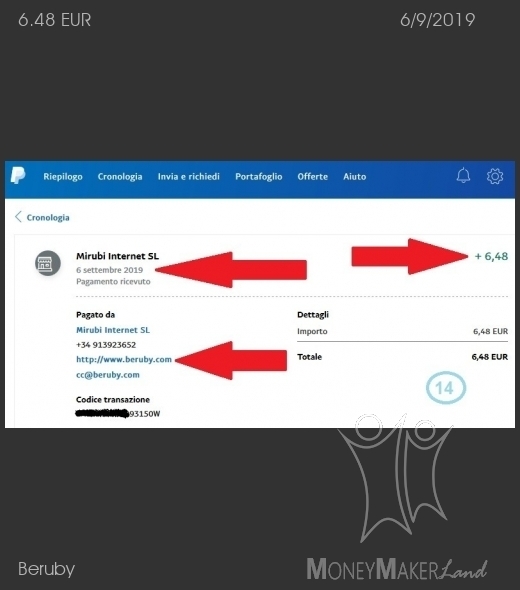Click the date 6 settembre 2019
This screenshot has height=590, width=520.
coord(109,270)
